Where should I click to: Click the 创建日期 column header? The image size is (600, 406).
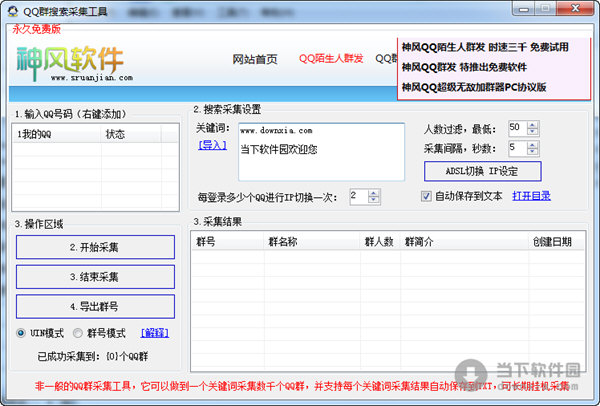[556, 242]
